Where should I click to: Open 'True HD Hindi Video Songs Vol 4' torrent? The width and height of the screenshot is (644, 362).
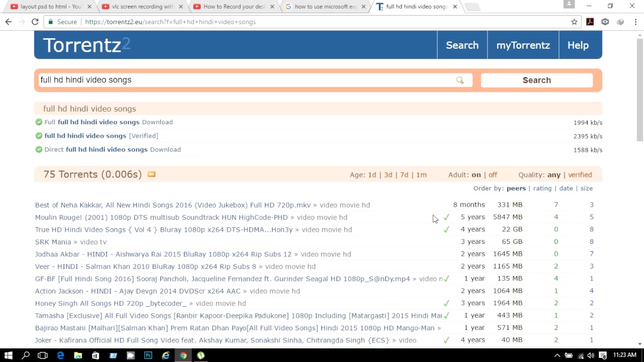click(x=164, y=230)
